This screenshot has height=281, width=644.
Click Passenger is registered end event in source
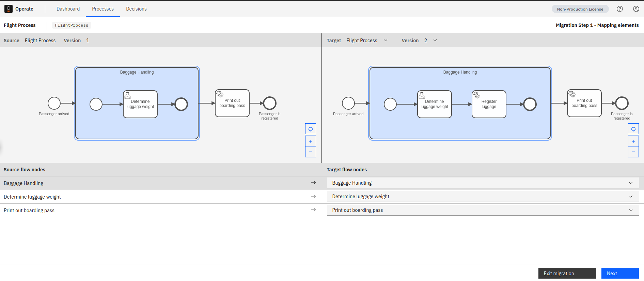click(270, 103)
